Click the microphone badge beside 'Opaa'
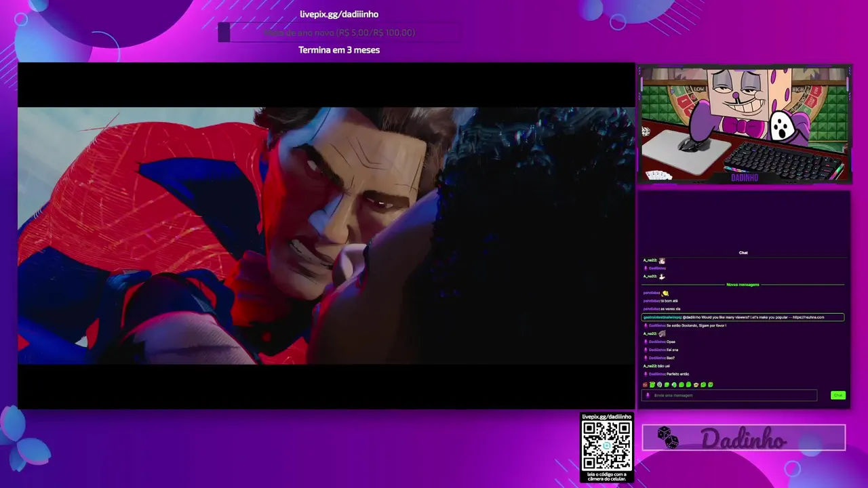Screen dimensions: 868x488 point(646,342)
